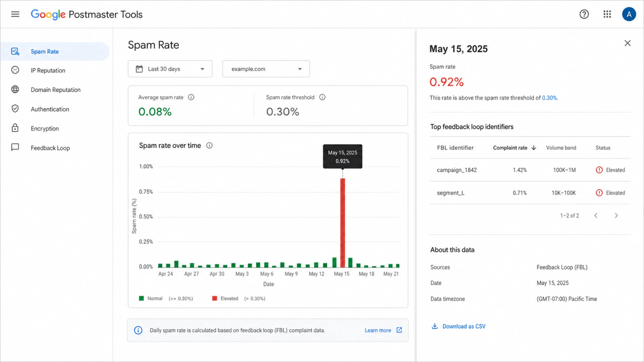The image size is (644, 362).
Task: Open the Google apps grid
Action: (607, 14)
